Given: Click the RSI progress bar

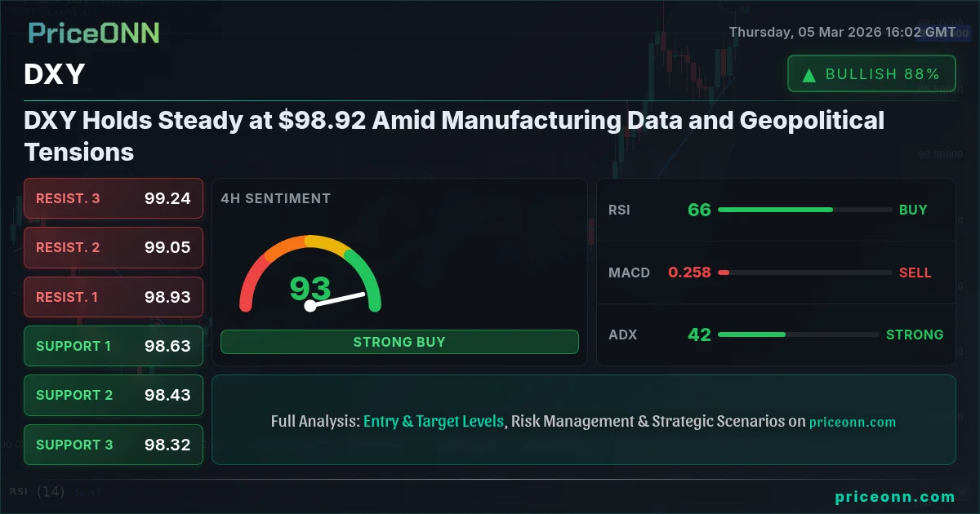Looking at the screenshot, I should [805, 210].
